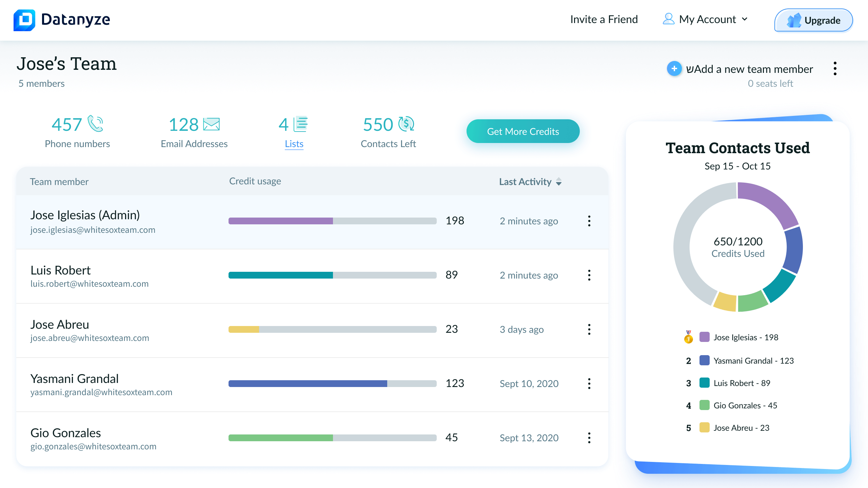Click yellow legend swatch for Jose Abreu
This screenshot has width=868, height=488.
click(705, 427)
